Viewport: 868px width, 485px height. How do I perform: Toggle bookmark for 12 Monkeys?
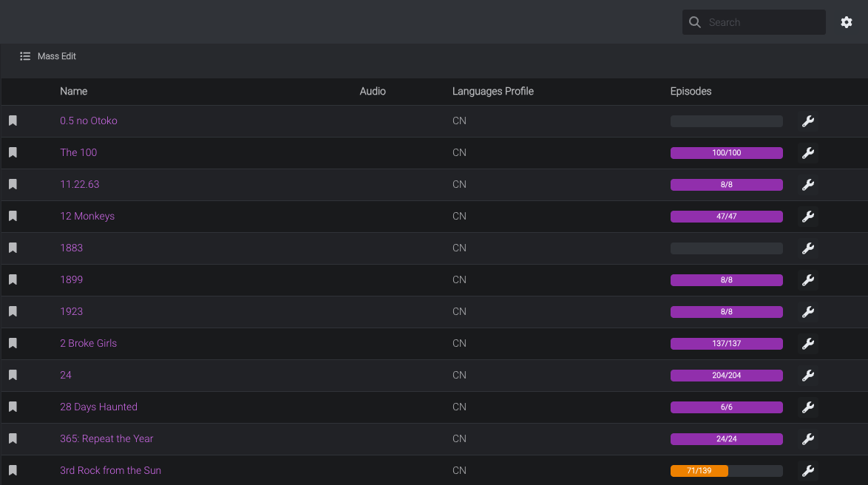click(x=13, y=216)
